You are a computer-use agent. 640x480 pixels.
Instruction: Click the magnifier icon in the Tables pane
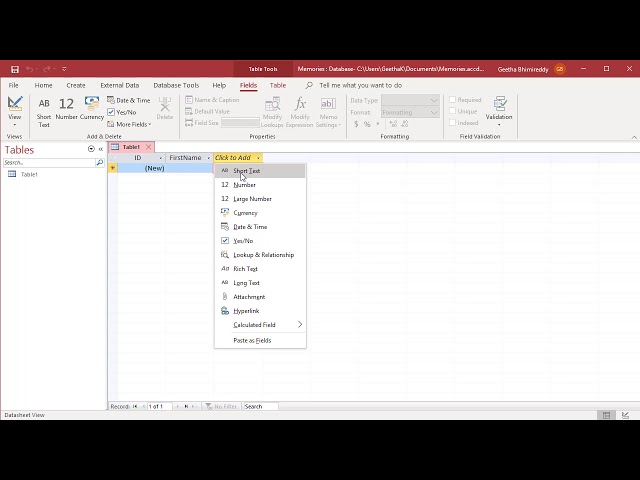pos(100,162)
